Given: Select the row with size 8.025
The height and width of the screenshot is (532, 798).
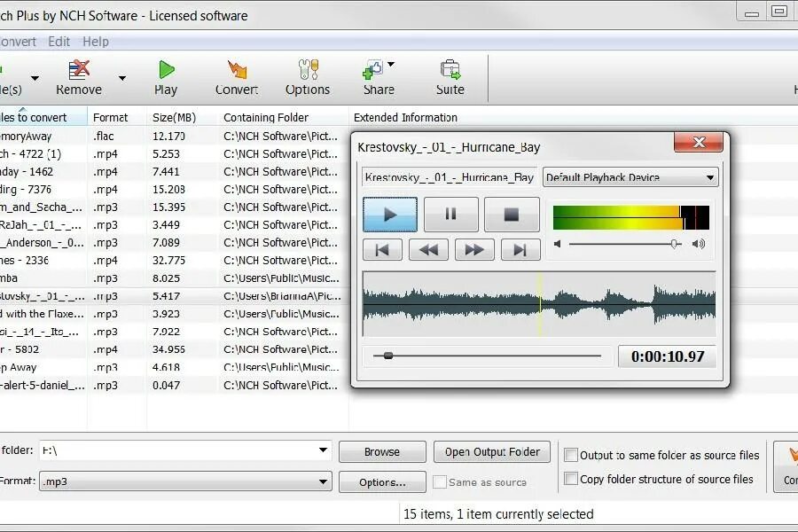Looking at the screenshot, I should (174, 278).
